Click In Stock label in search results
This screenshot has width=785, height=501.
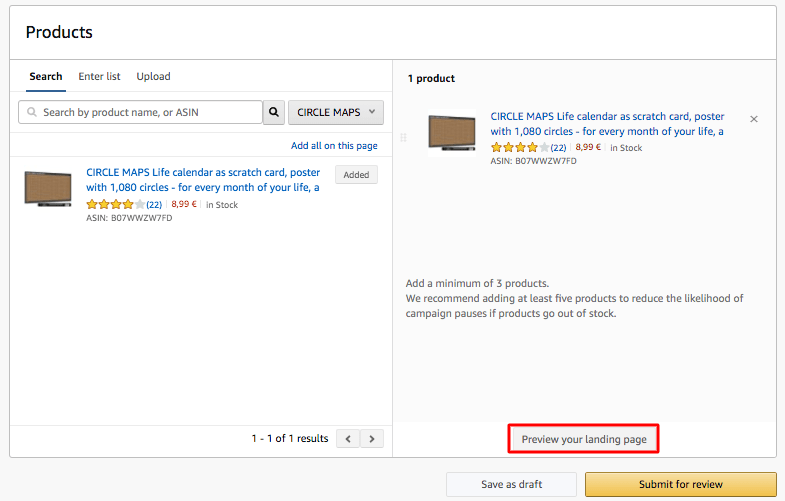[x=222, y=205]
